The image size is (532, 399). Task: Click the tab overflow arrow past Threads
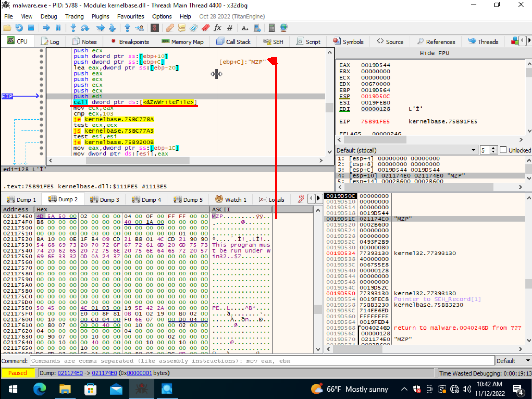[529, 41]
